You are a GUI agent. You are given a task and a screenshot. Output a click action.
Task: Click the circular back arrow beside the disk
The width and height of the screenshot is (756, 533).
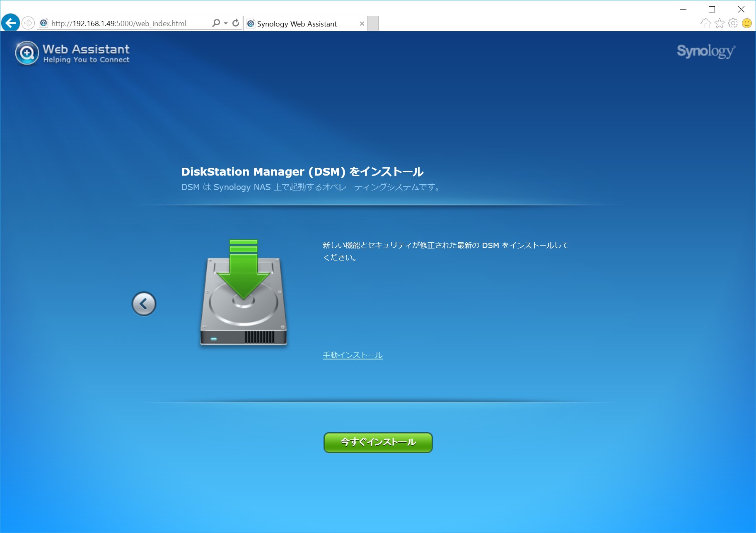[144, 304]
